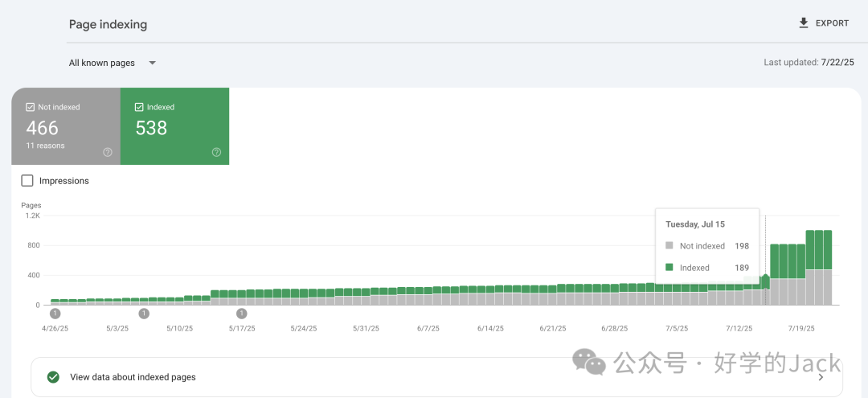The height and width of the screenshot is (398, 868).
Task: Select the Indexed 538 card
Action: point(175,126)
